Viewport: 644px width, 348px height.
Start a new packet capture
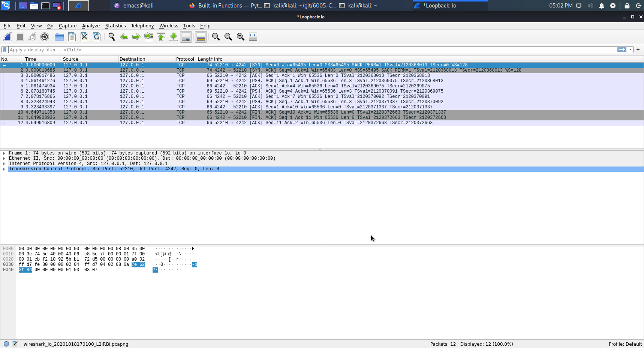7,37
